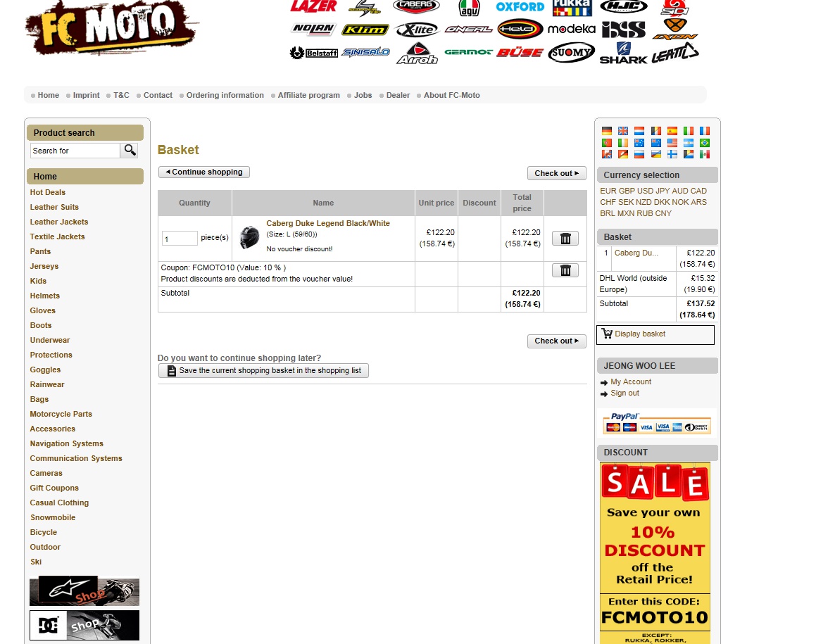Open the Contact page from navigation bar

(x=158, y=95)
